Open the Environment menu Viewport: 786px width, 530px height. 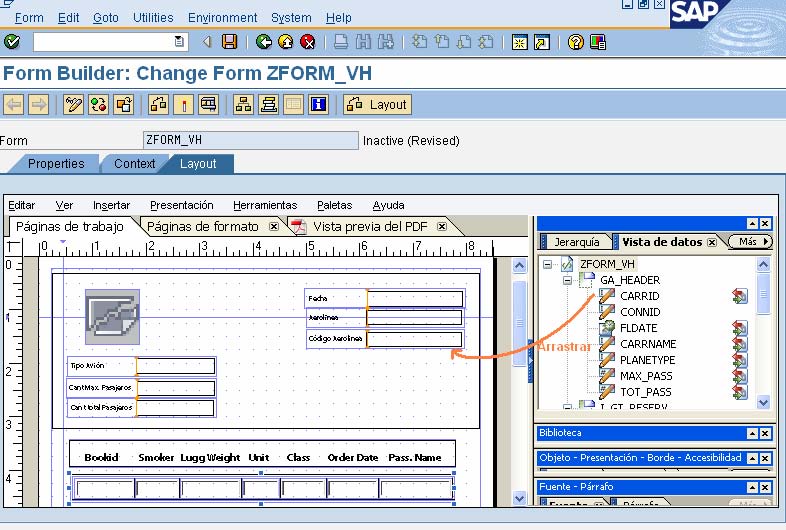coord(223,18)
